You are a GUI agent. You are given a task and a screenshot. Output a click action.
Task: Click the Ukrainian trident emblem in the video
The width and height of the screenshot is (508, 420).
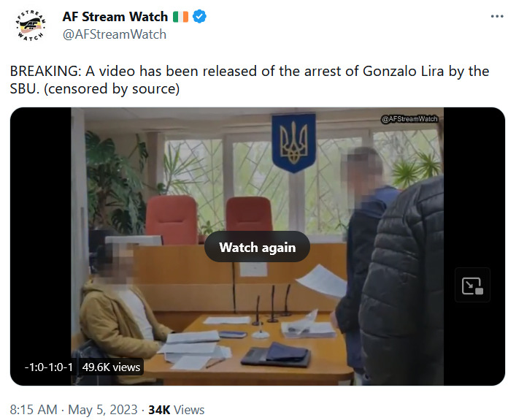coord(294,142)
